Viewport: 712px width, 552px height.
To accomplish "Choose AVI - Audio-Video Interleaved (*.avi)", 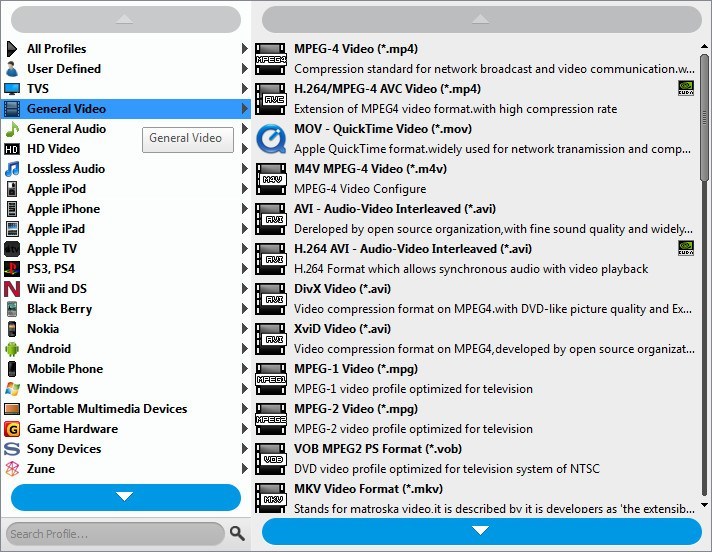I will [475, 218].
